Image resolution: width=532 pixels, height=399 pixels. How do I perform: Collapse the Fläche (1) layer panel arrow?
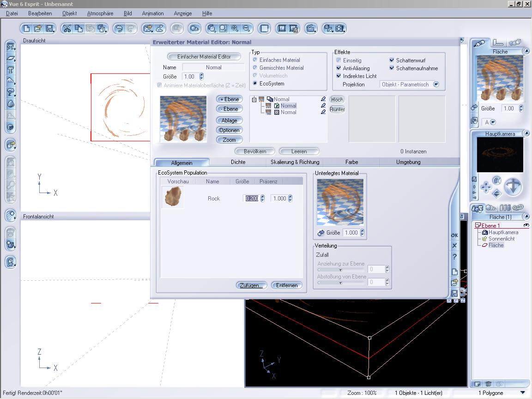coord(526,217)
